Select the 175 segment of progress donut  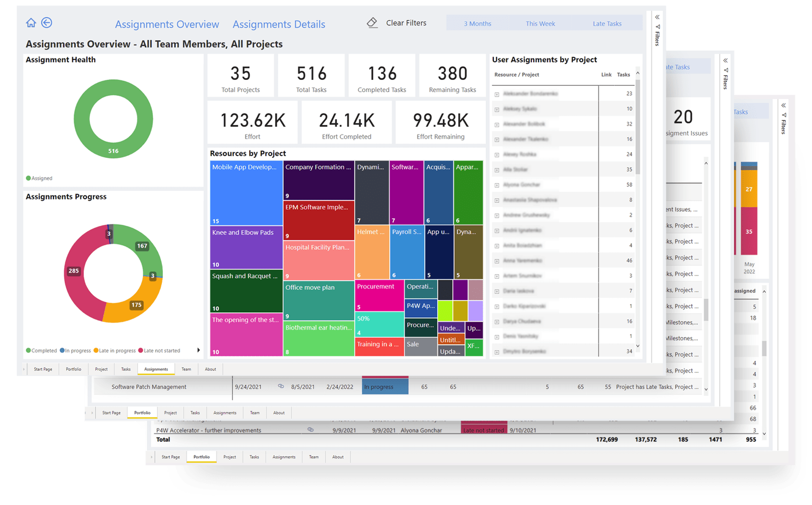(136, 304)
